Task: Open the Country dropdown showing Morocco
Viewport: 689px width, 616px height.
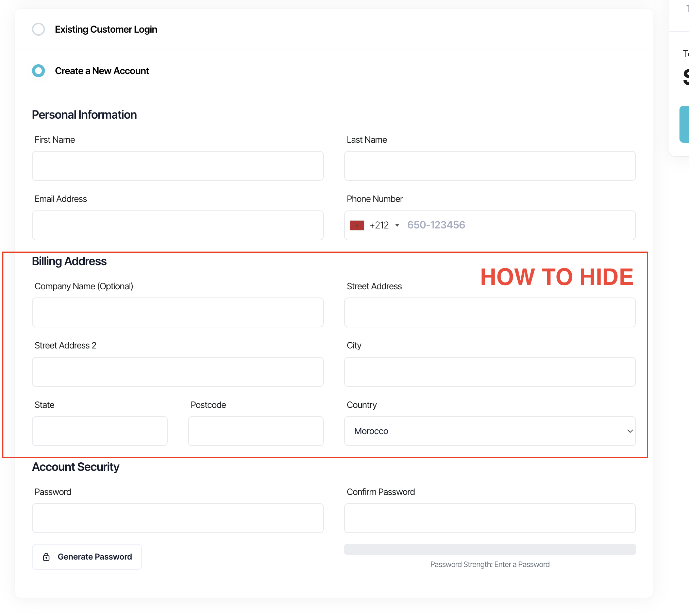Action: tap(490, 431)
